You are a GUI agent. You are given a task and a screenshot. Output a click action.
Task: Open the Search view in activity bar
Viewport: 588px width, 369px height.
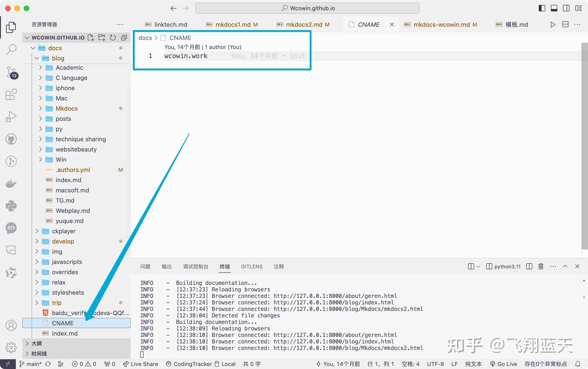(x=11, y=49)
